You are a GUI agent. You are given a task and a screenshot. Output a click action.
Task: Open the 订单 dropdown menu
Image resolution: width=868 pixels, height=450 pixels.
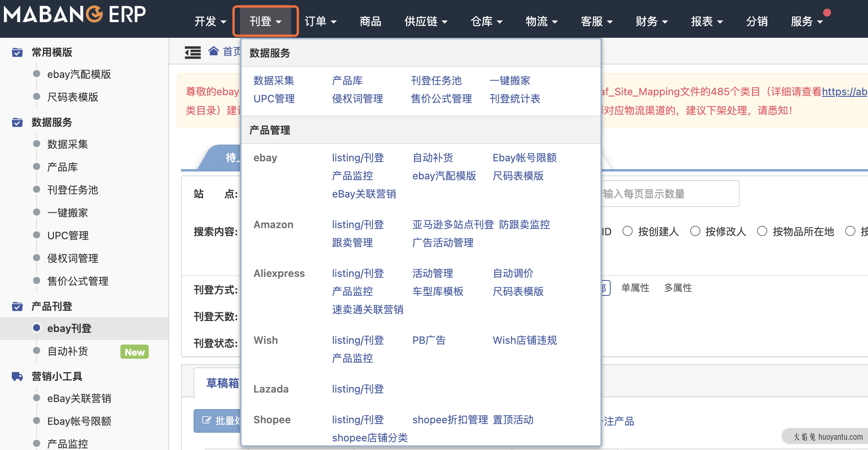tap(320, 22)
